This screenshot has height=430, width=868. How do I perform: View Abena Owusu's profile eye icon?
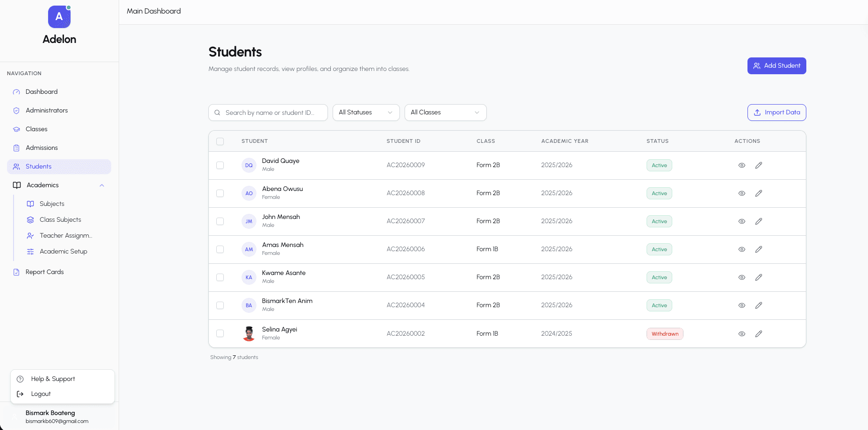point(742,193)
